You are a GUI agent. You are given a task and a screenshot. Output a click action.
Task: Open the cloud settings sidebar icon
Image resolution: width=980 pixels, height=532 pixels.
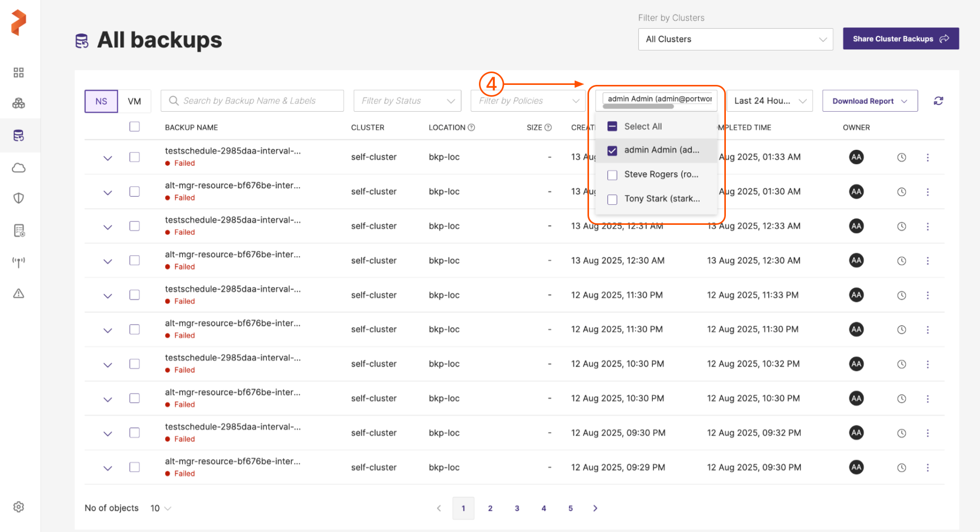coord(19,168)
